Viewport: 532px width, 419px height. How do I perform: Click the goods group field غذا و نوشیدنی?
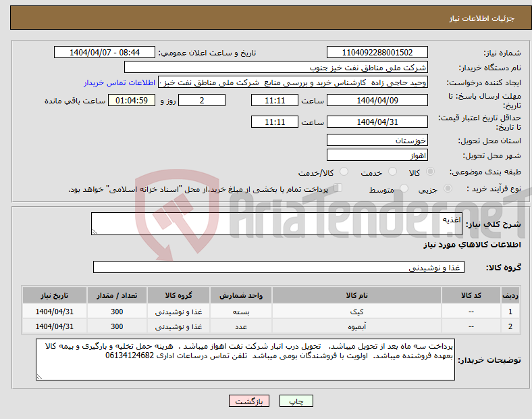[279, 267]
